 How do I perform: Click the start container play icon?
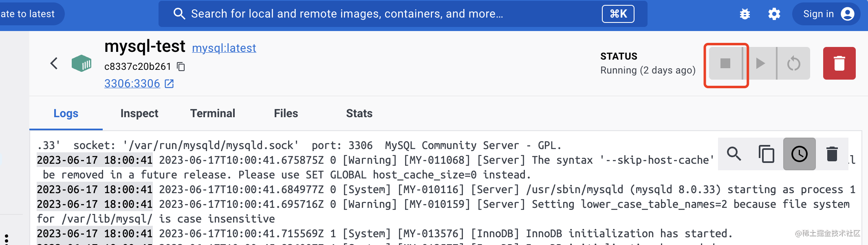click(760, 63)
